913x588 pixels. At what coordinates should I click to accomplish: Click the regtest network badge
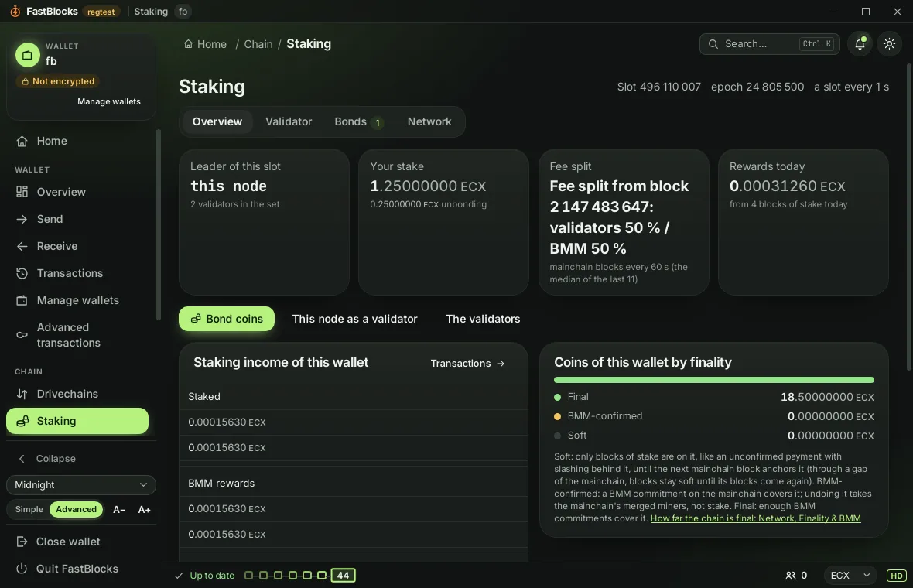(101, 12)
